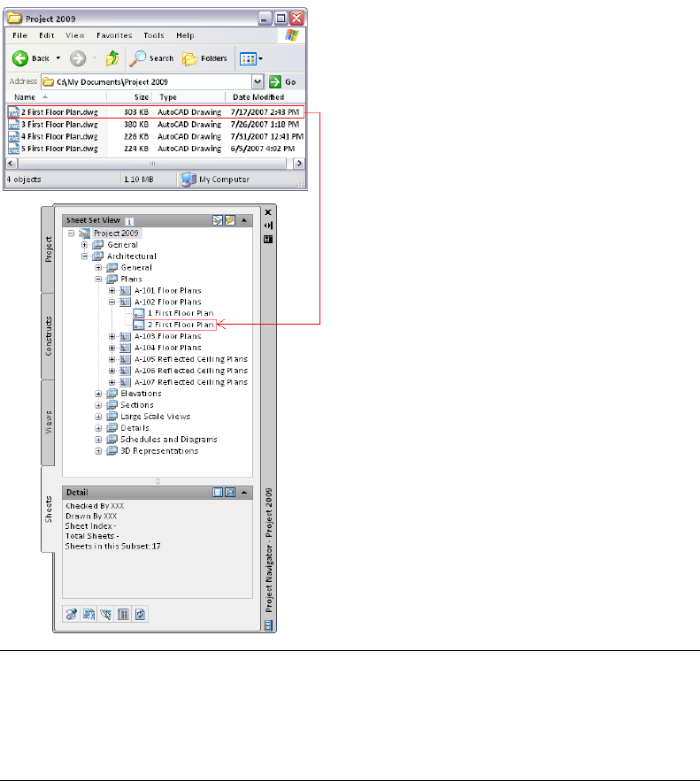Switch to the Sheets tab
The image size is (700, 781).
(x=49, y=509)
